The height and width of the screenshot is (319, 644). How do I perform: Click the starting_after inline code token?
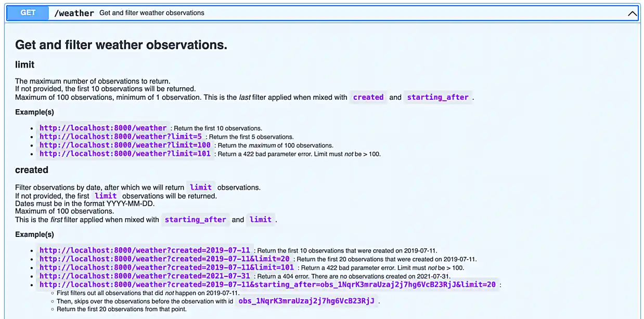(438, 97)
